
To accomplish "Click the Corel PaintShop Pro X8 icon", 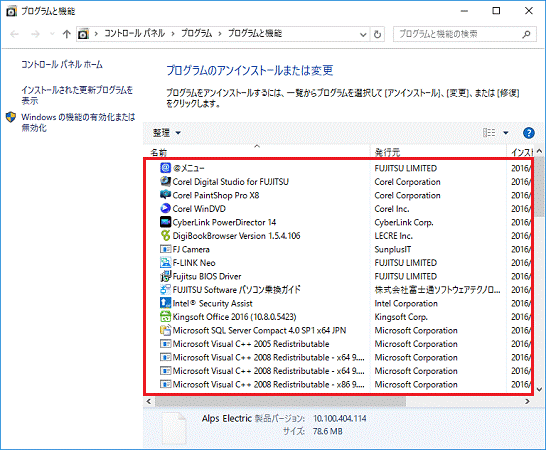I will (165, 195).
